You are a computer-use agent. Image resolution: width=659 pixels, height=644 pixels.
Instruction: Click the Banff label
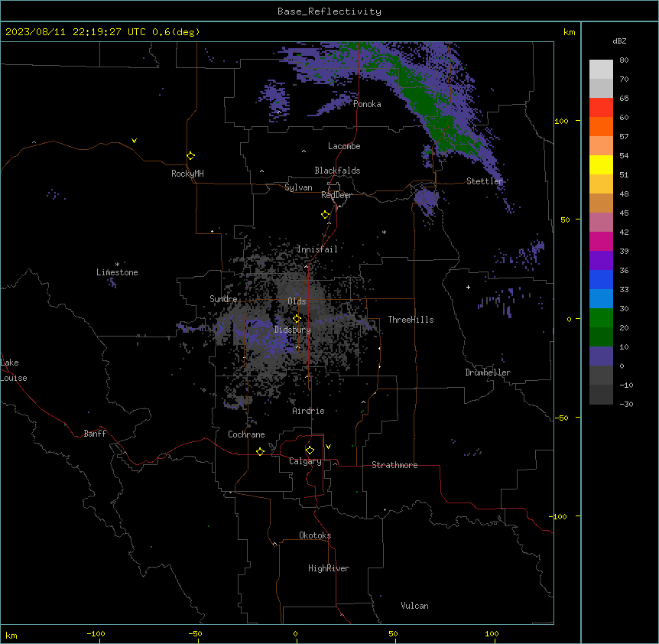[x=95, y=434]
